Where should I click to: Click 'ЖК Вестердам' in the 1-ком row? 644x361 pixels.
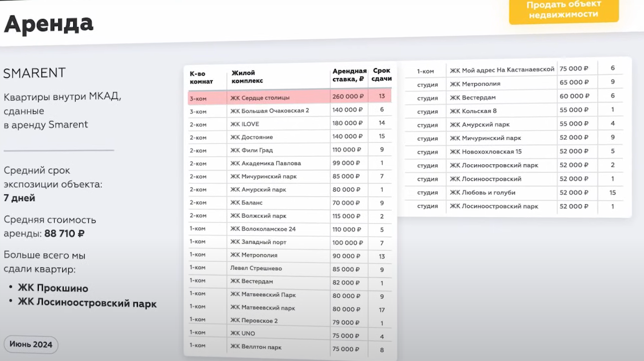pyautogui.click(x=252, y=281)
